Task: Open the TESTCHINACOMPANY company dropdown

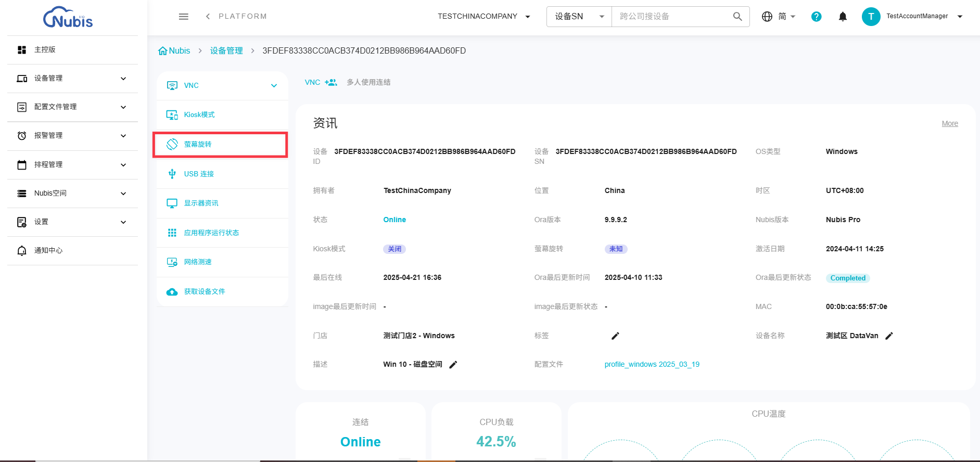Action: pos(484,17)
